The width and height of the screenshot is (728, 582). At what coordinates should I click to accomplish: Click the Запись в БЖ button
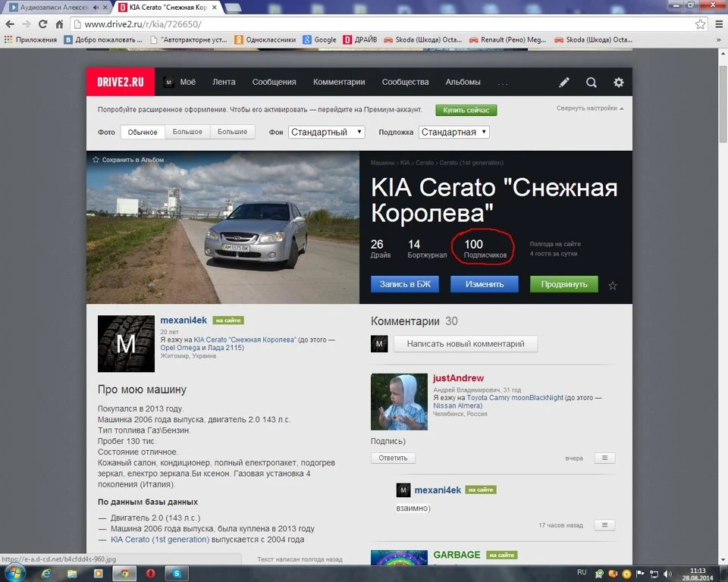pos(405,284)
